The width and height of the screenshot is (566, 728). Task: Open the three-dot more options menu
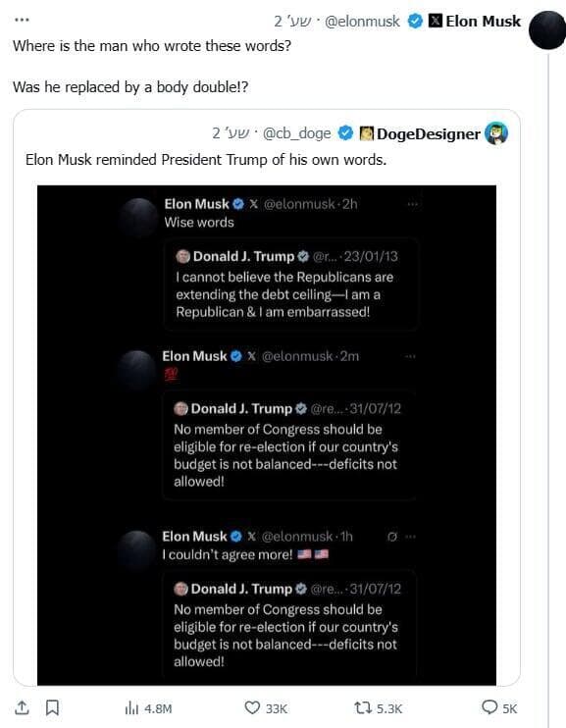(x=22, y=20)
